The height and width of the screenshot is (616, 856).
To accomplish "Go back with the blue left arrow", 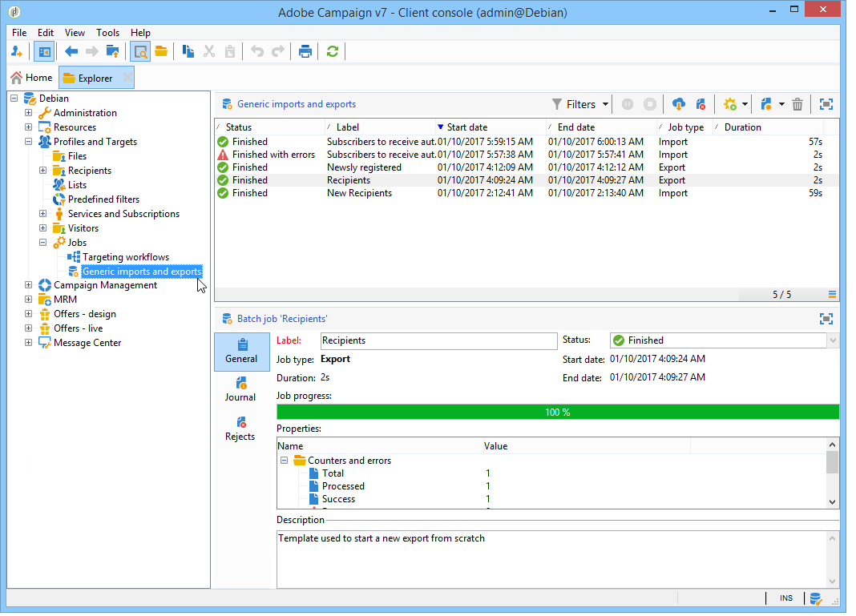I will tap(71, 52).
